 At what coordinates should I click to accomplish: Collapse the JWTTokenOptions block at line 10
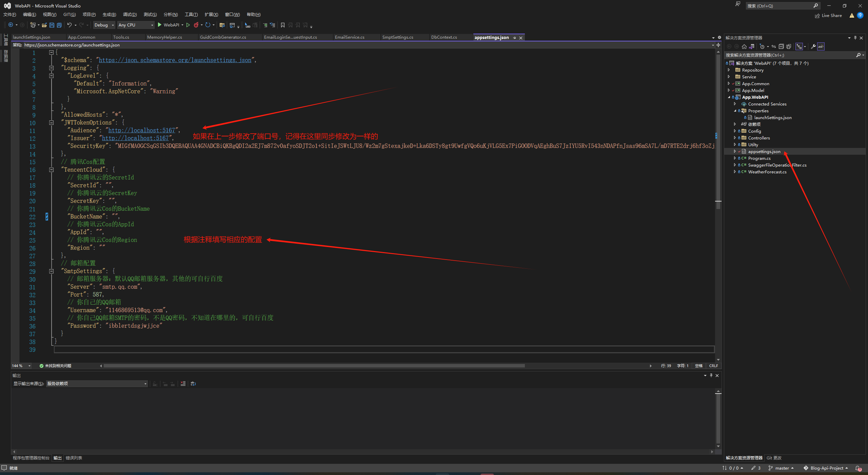tap(52, 122)
